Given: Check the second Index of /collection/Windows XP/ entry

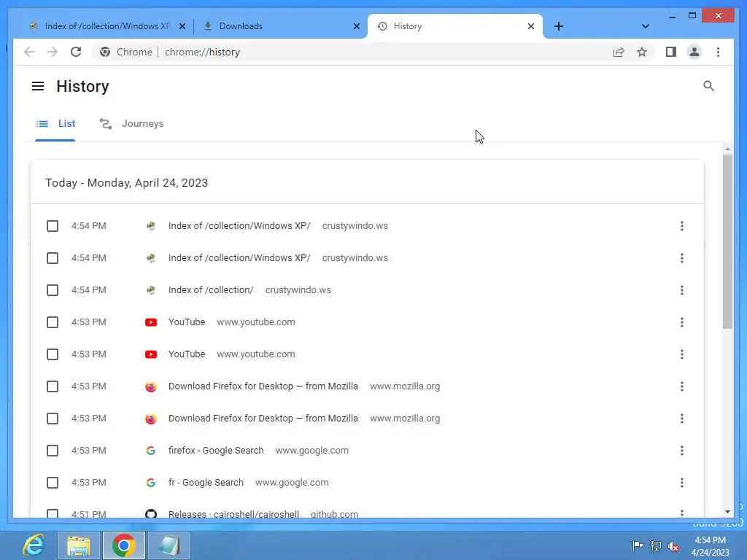Looking at the screenshot, I should [x=53, y=258].
